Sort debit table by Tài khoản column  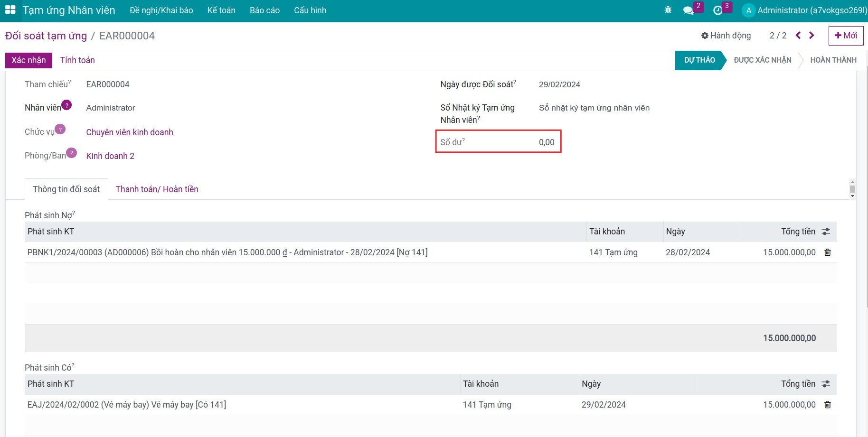[624, 232]
